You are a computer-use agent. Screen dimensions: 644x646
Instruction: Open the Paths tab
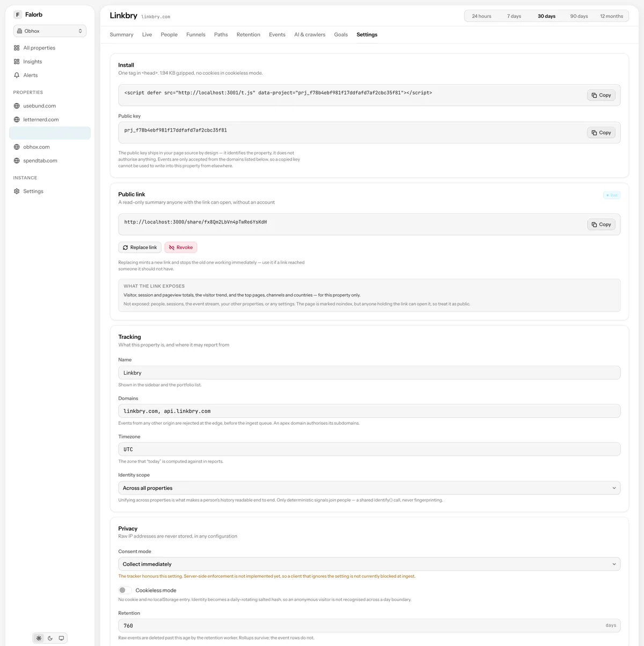(221, 34)
